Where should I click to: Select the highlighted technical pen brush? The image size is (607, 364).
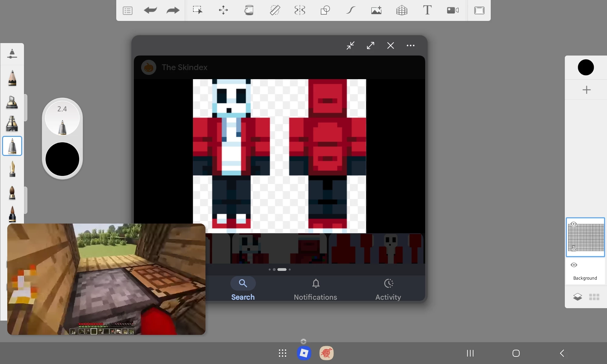click(12, 146)
